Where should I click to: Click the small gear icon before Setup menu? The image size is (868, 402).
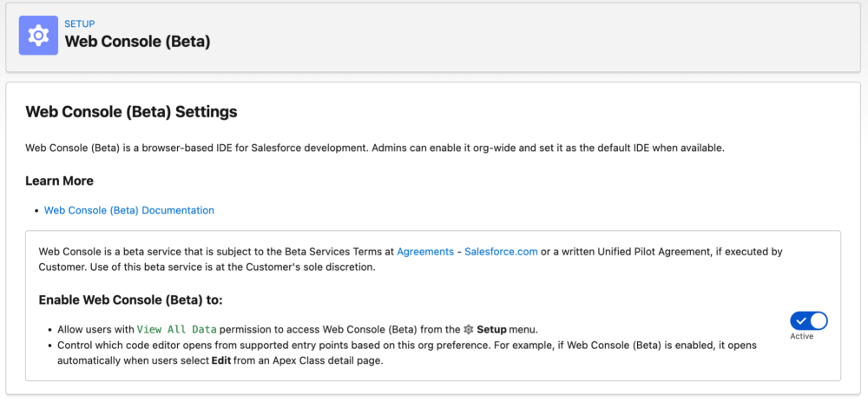(469, 329)
